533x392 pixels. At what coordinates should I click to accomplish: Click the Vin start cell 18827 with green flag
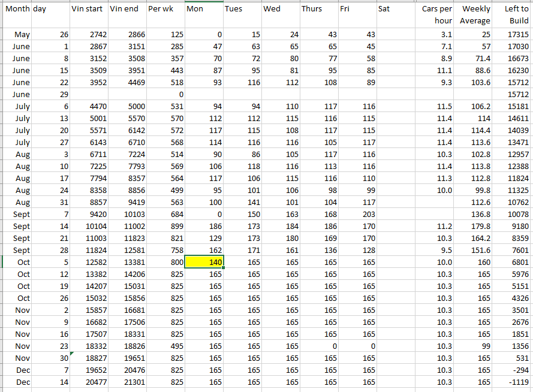89,358
